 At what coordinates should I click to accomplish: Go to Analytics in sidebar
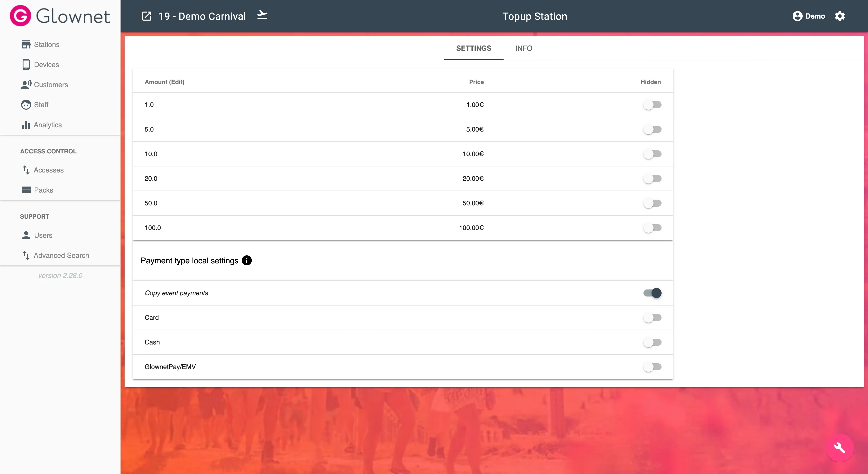pos(47,125)
